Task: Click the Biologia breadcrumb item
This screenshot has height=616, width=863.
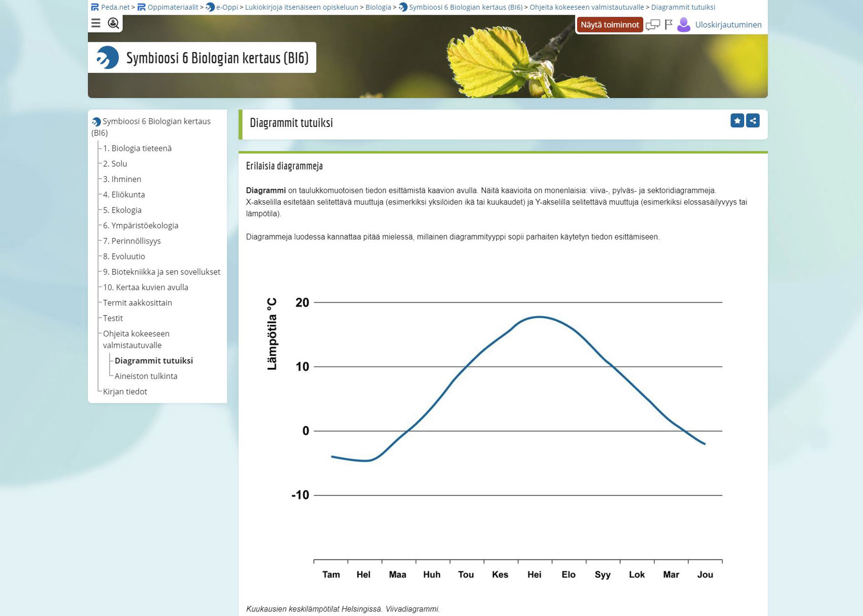Action: click(378, 7)
